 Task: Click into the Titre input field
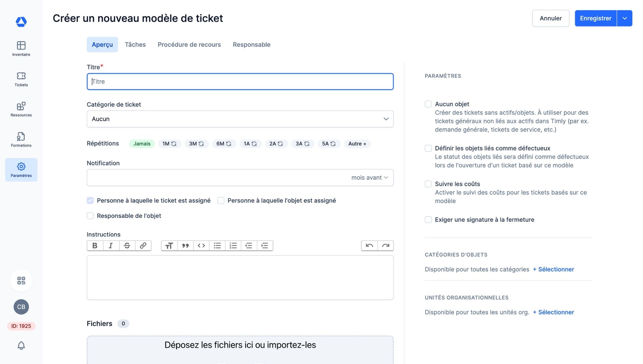pyautogui.click(x=240, y=82)
